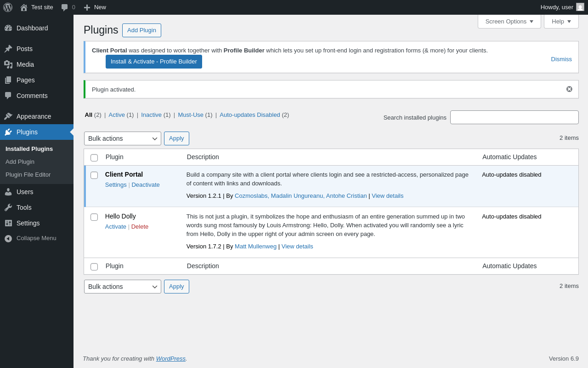
Task: Click the New text in admin bar
Action: click(100, 7)
